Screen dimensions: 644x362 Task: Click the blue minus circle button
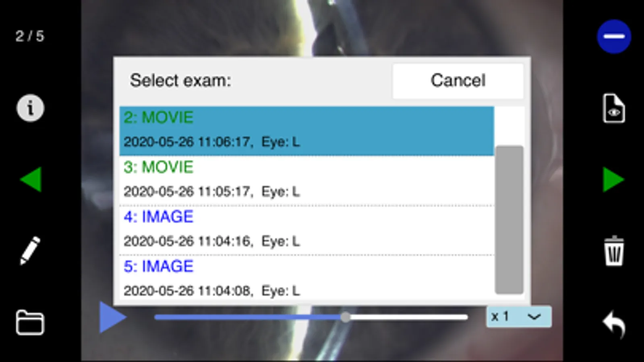(614, 37)
